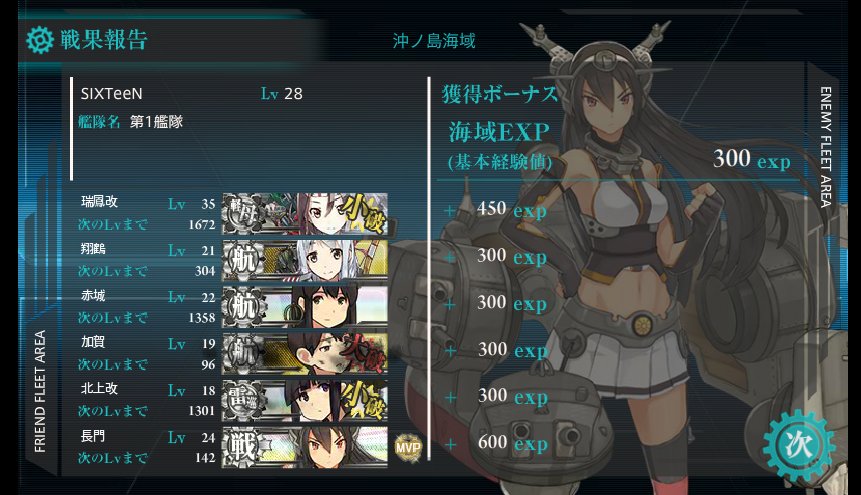Click the gear icon beside 戦果報告

pos(40,40)
